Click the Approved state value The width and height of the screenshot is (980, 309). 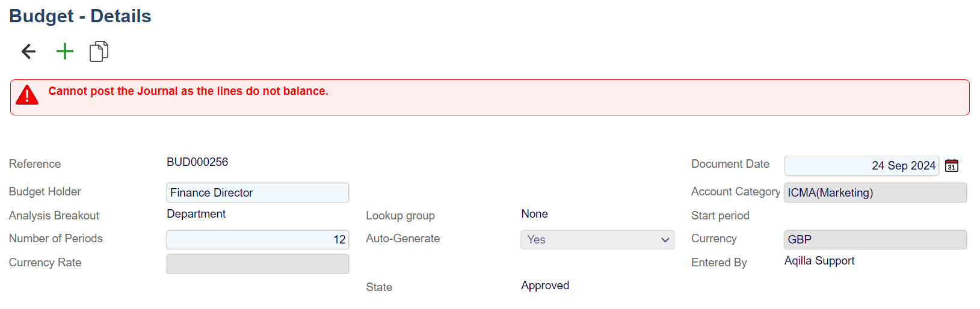point(545,286)
